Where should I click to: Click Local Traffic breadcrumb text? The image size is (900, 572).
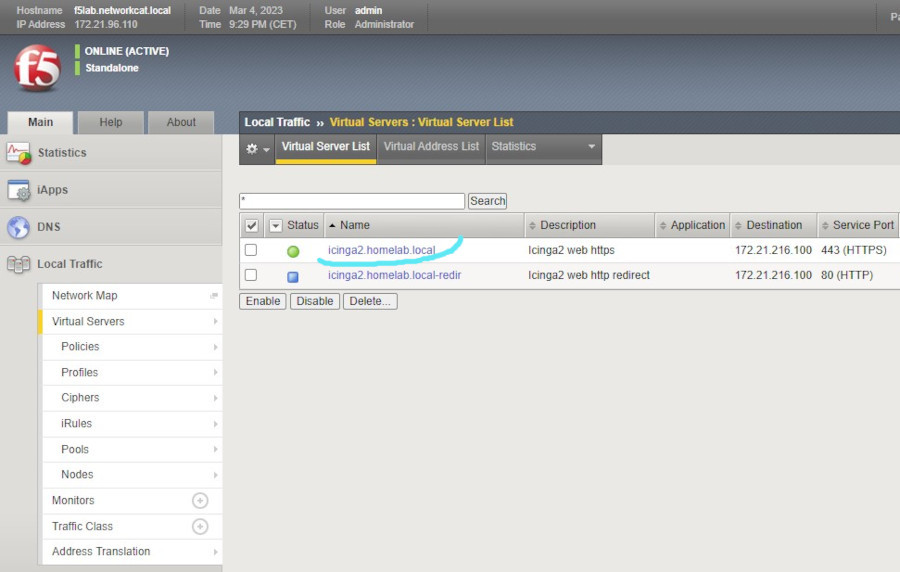[277, 122]
